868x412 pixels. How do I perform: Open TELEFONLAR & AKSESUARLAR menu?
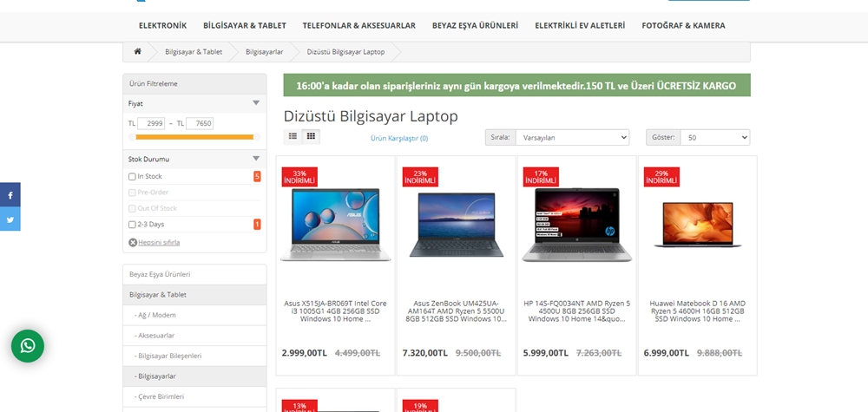click(358, 25)
